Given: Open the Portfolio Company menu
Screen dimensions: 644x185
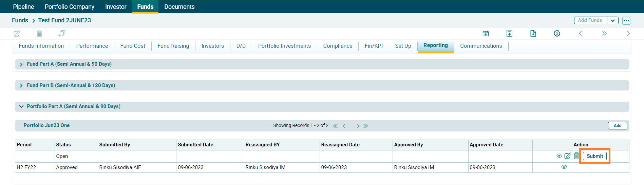Looking at the screenshot, I should coord(70,7).
